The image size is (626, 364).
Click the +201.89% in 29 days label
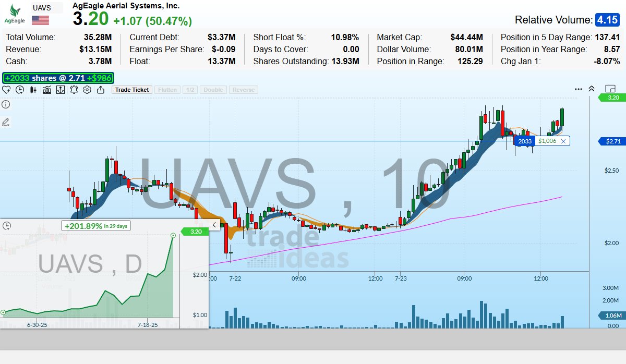point(97,226)
